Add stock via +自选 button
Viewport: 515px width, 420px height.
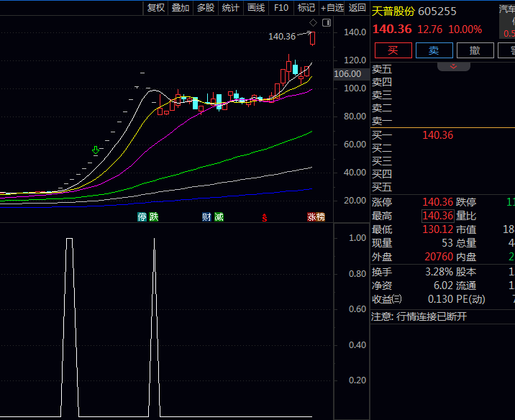pyautogui.click(x=332, y=8)
